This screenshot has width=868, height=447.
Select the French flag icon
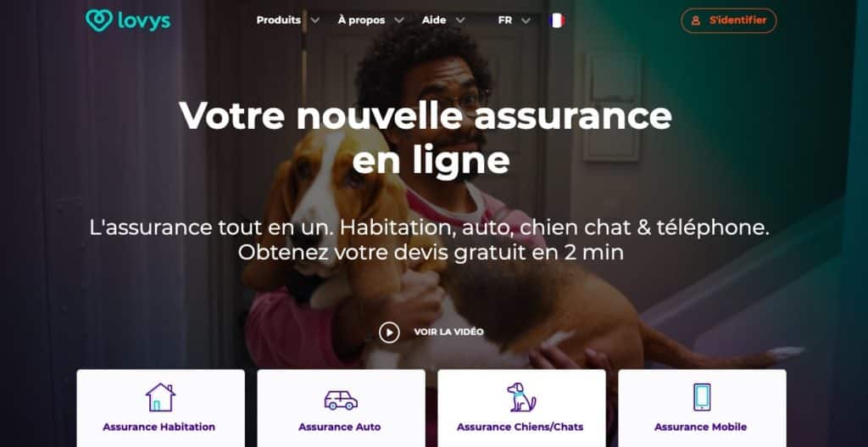(x=557, y=20)
